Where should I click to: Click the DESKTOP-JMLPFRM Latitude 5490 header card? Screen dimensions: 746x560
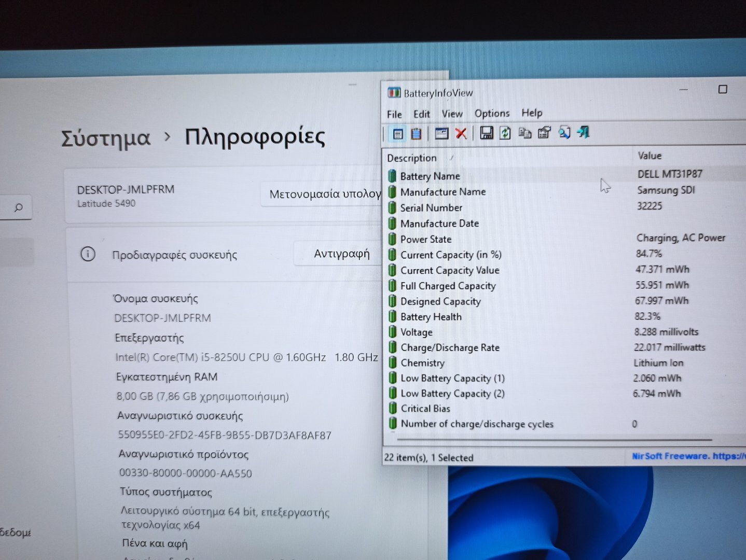[223, 196]
